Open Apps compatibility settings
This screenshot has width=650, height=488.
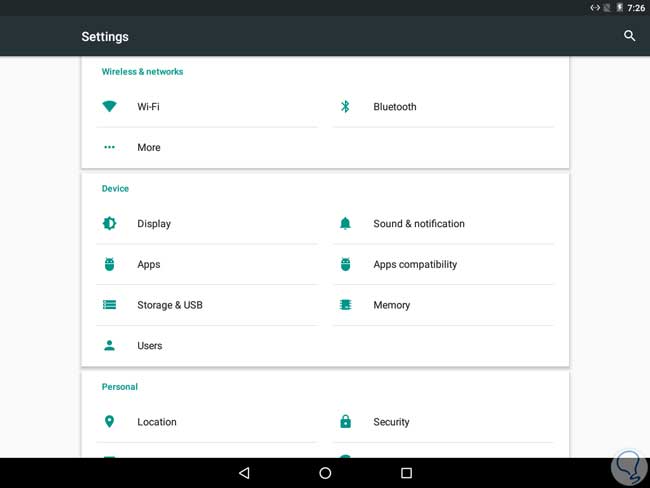pyautogui.click(x=443, y=264)
